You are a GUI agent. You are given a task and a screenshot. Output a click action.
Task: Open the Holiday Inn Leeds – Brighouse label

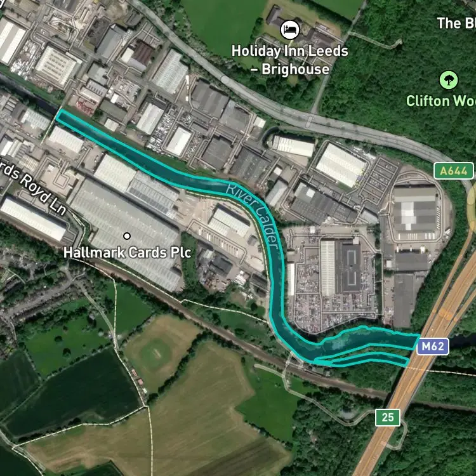289,60
